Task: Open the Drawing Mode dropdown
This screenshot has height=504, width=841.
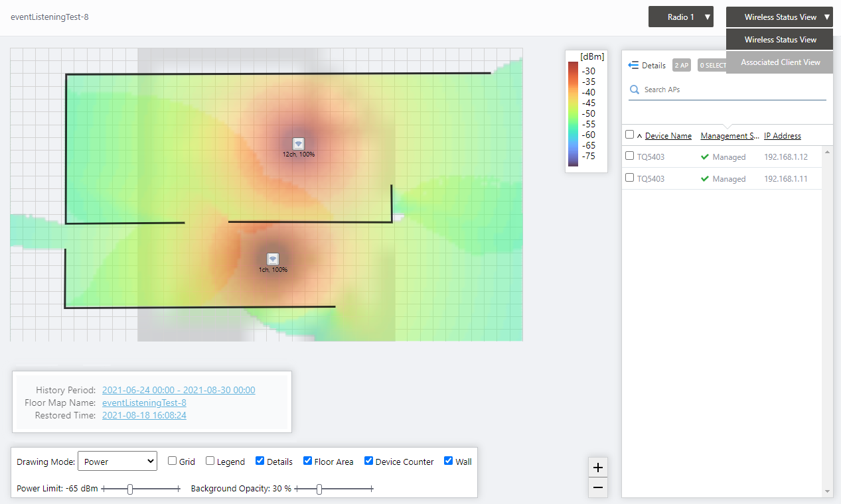Action: [x=117, y=462]
